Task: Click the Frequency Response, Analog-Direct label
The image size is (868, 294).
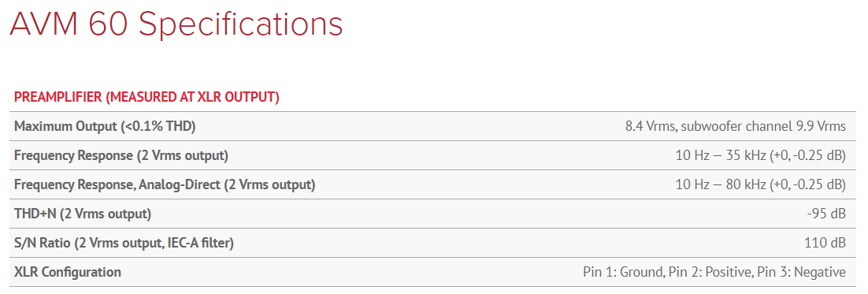Action: (165, 184)
